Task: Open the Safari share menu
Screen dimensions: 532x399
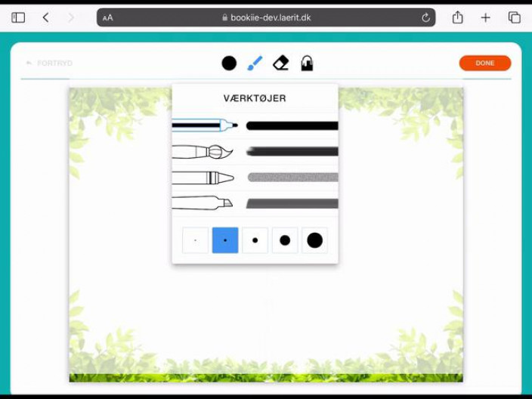Action: [x=457, y=17]
